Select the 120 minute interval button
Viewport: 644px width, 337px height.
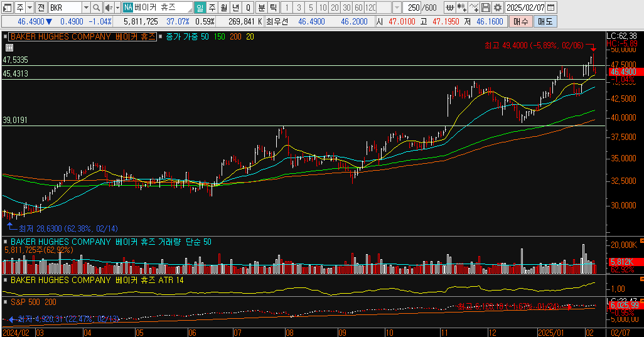pos(370,8)
